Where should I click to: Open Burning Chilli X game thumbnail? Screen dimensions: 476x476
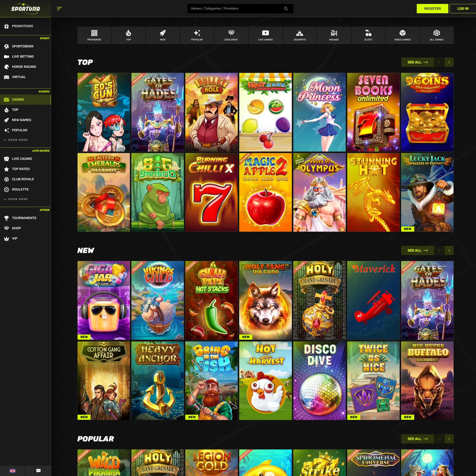click(x=211, y=192)
